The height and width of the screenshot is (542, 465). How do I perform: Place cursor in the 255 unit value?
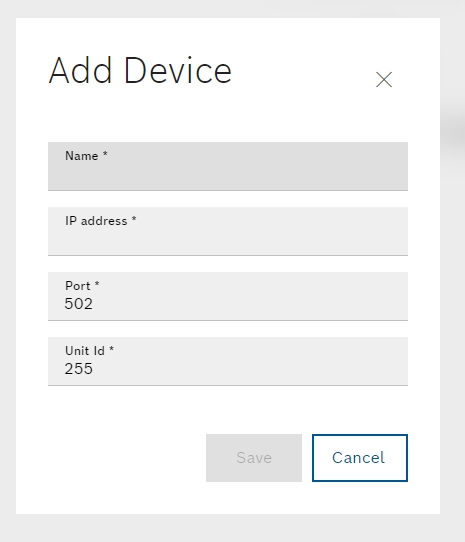pyautogui.click(x=78, y=369)
